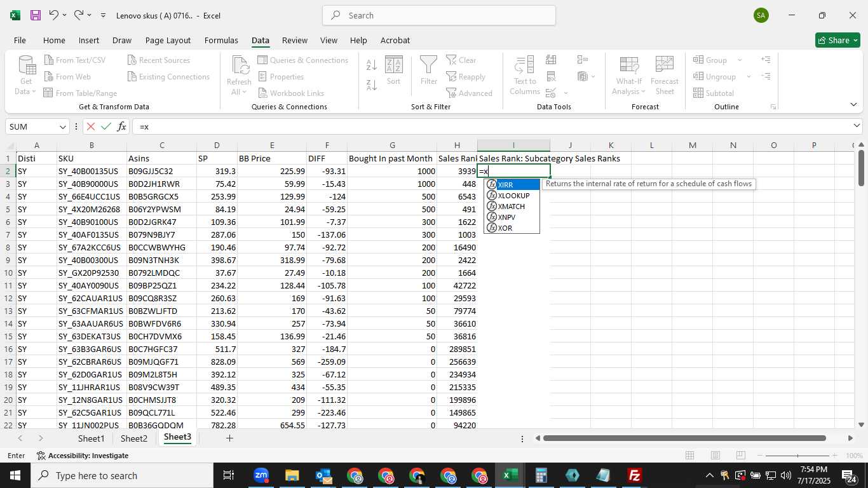The height and width of the screenshot is (488, 868).
Task: Click Accessibility: Investigate in status bar
Action: click(x=83, y=456)
